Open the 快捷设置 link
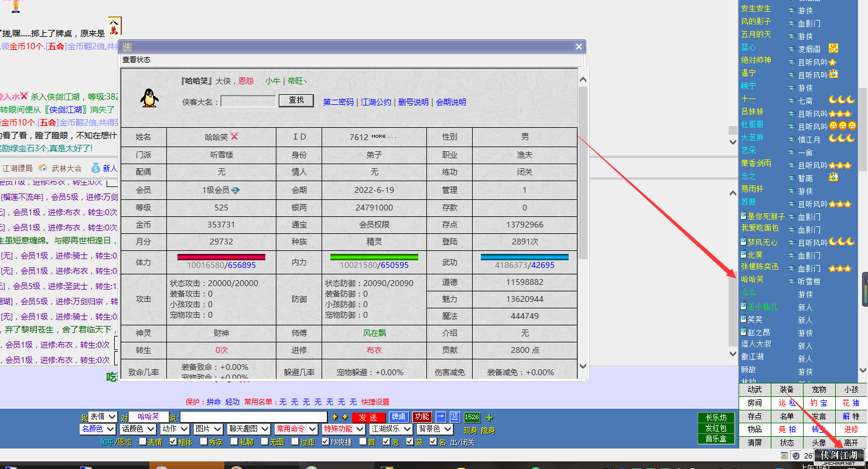Screen dimensions: 868x469 375,402
